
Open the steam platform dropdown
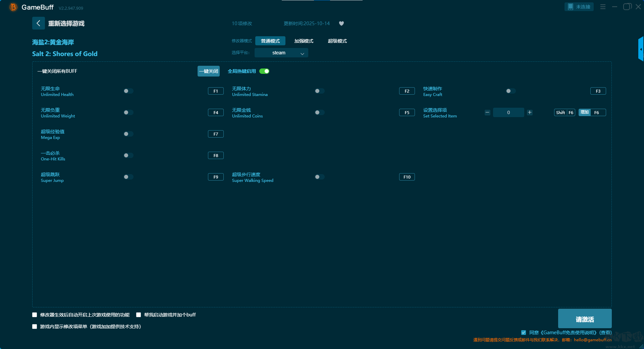pyautogui.click(x=281, y=53)
